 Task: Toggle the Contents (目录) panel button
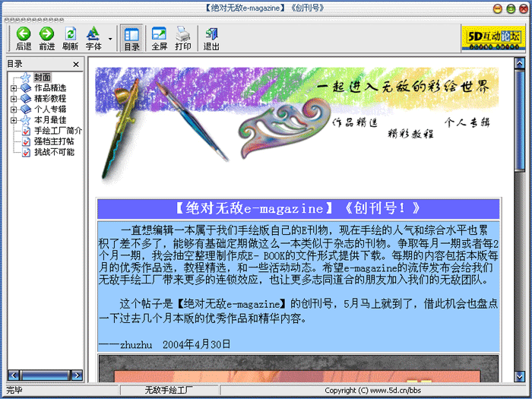click(x=131, y=39)
